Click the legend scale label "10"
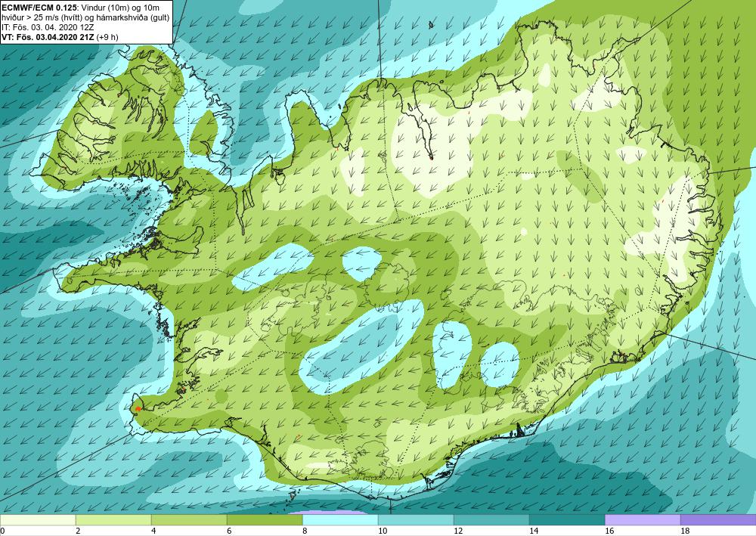Screen dimensions: 756x536 (383, 531)
